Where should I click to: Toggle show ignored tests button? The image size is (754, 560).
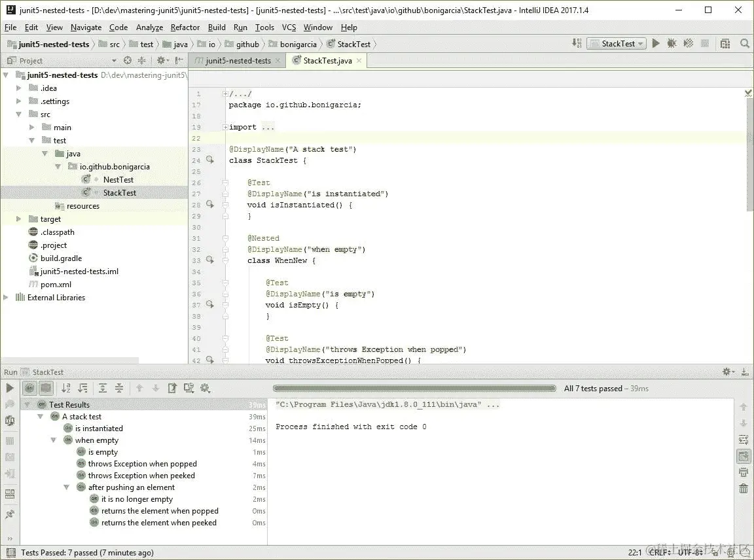click(46, 388)
